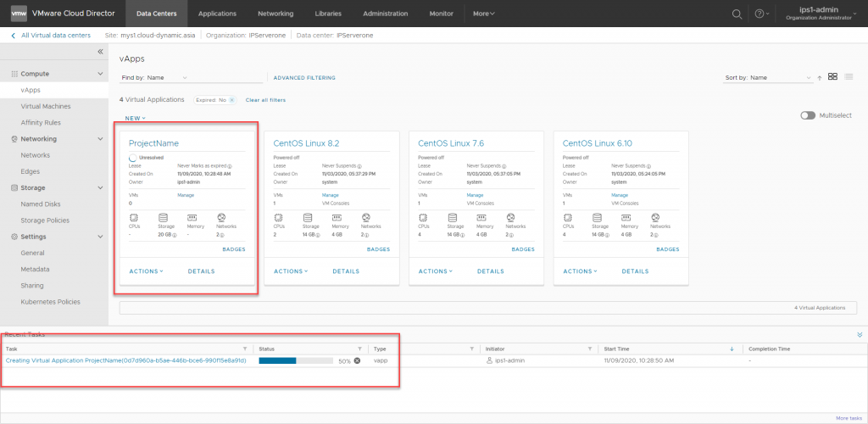
Task: Open the help question mark menu
Action: [759, 14]
